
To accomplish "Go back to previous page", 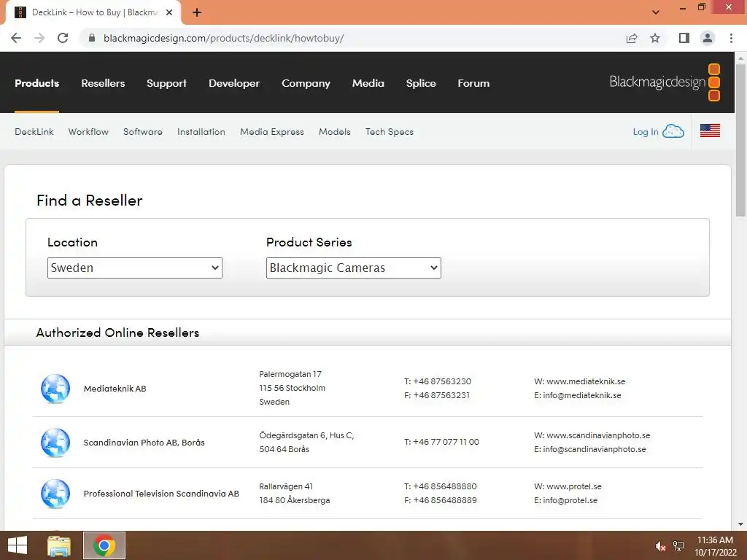I will [x=16, y=38].
